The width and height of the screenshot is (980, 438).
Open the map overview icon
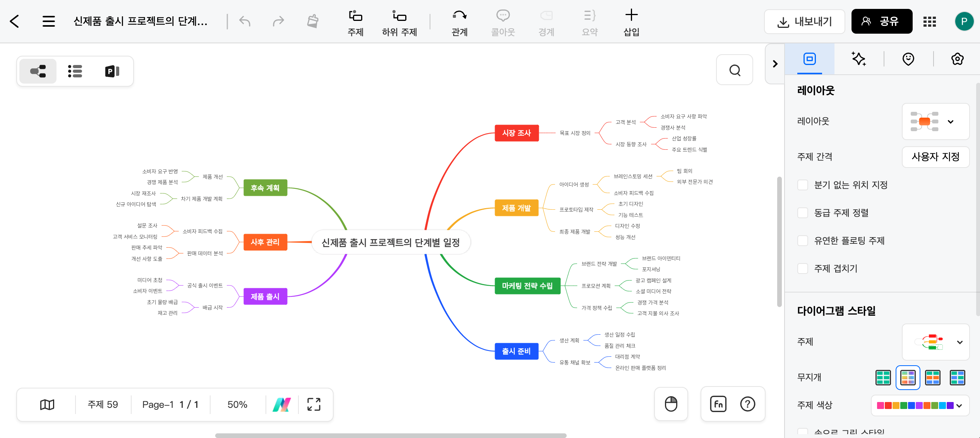[x=47, y=405]
